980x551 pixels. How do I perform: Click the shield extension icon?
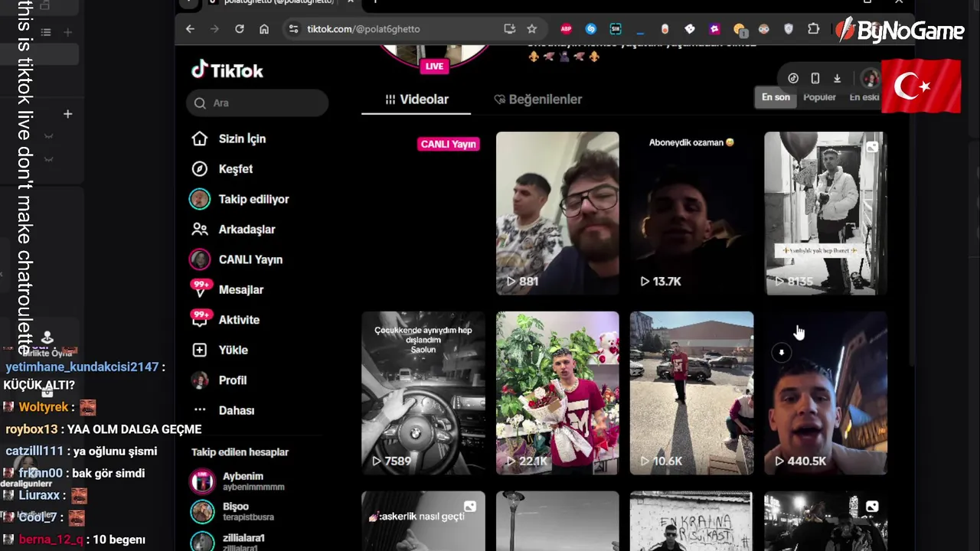[789, 29]
